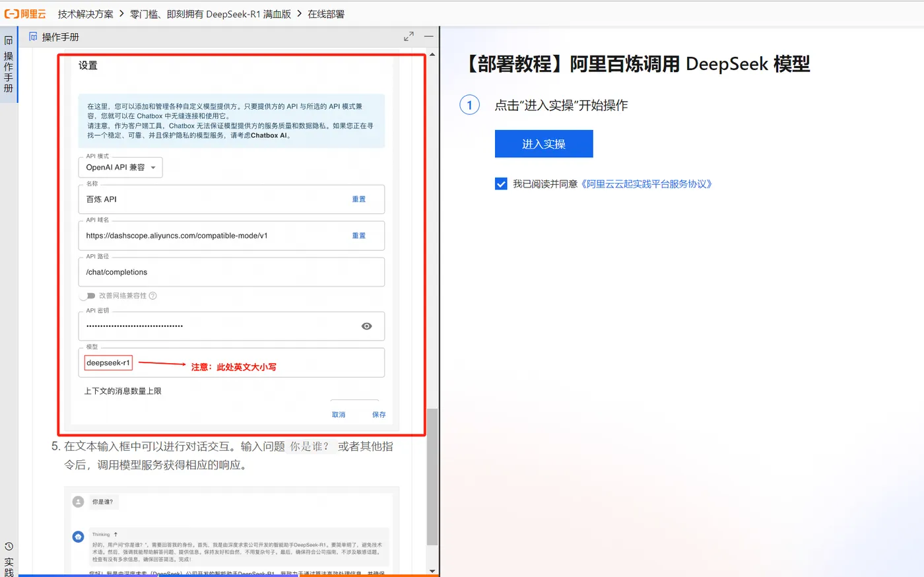
Task: Click the bold Chatbox AI text in the info banner
Action: click(269, 135)
